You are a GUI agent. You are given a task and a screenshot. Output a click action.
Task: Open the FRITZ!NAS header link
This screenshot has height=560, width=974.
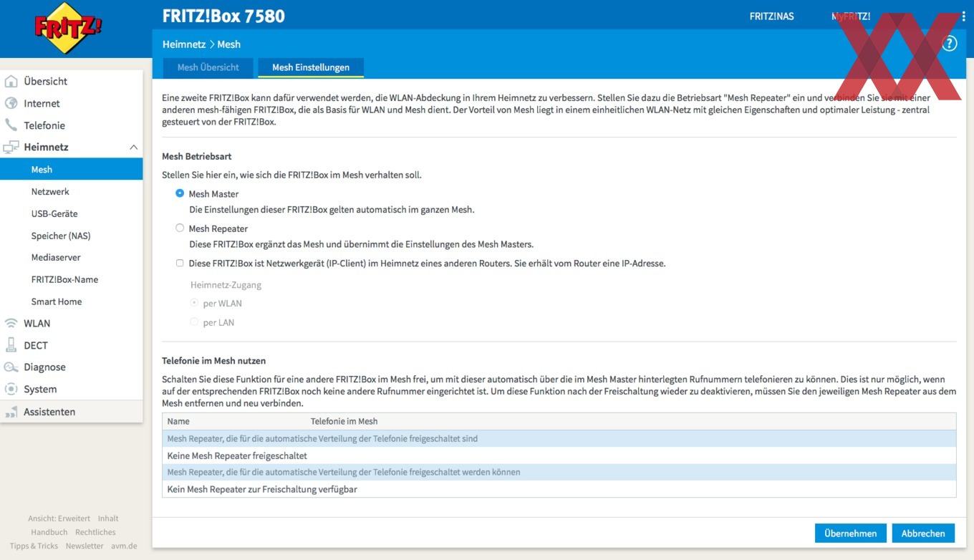click(x=771, y=16)
